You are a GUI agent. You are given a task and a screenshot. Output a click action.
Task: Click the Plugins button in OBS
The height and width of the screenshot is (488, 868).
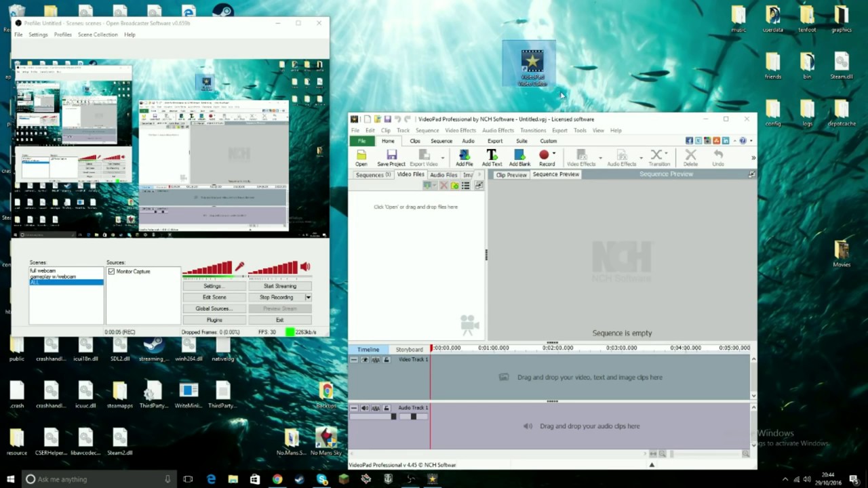pos(214,320)
